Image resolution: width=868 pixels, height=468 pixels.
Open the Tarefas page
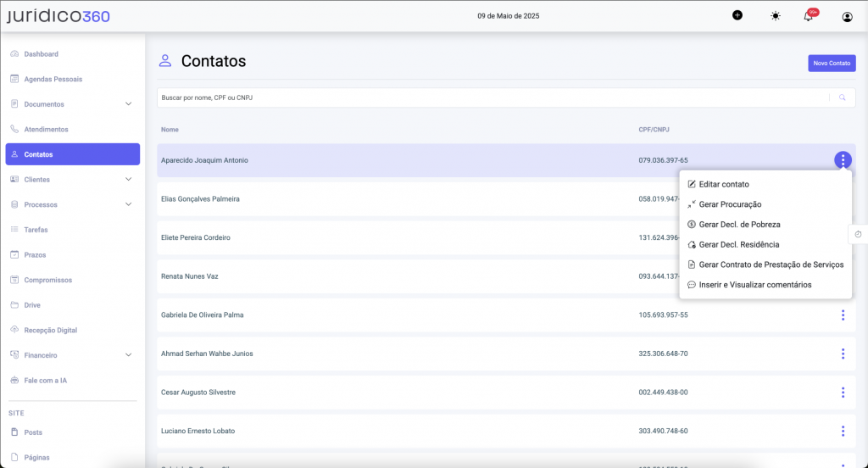coord(36,229)
